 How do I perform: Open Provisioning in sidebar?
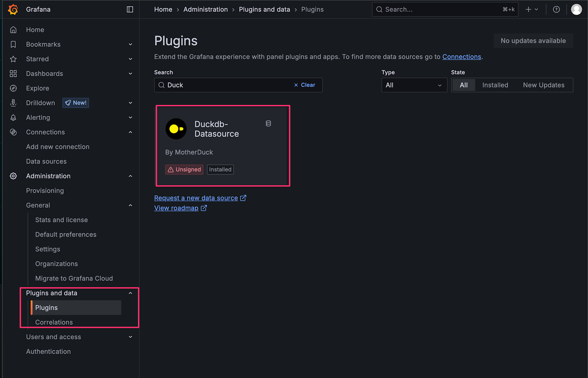[x=45, y=191]
